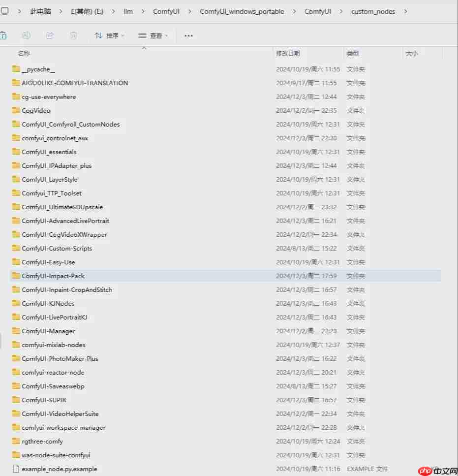Select the comfyui_controlnet_aux folder icon
The width and height of the screenshot is (458, 476).
[x=16, y=138]
